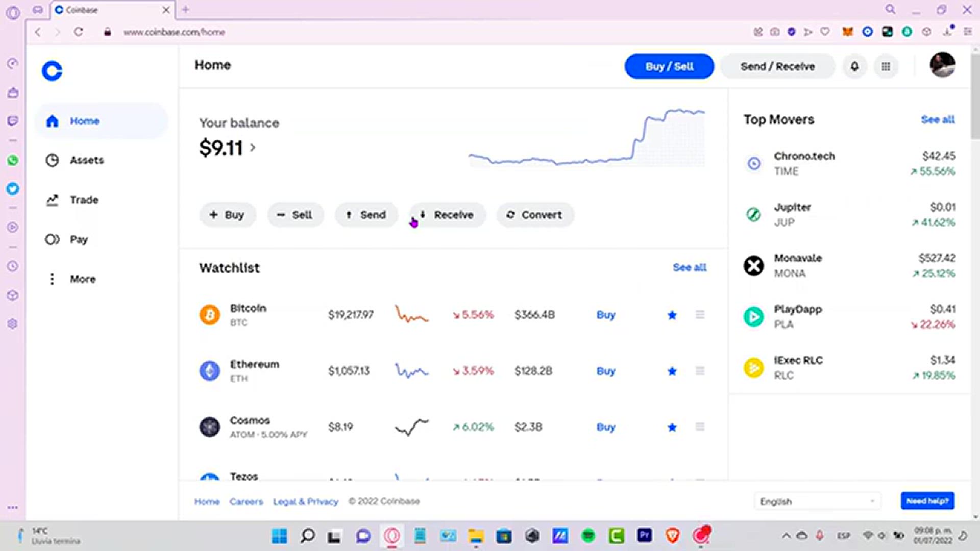Open Premiere Pro from taskbar
This screenshot has height=551, width=980.
click(645, 535)
